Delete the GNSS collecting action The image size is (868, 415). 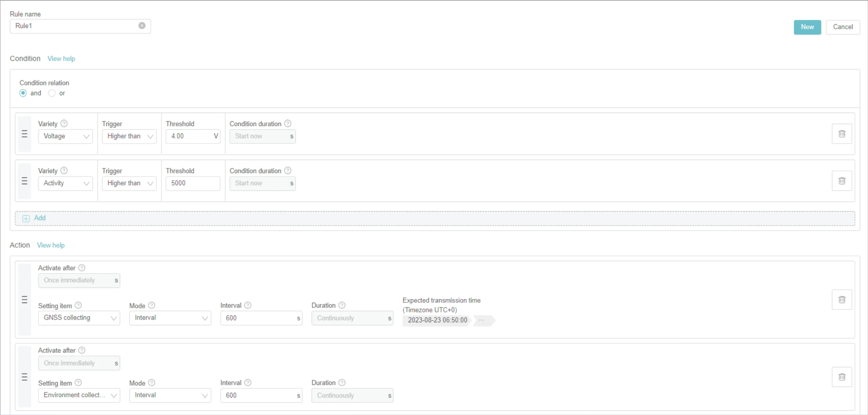point(841,299)
